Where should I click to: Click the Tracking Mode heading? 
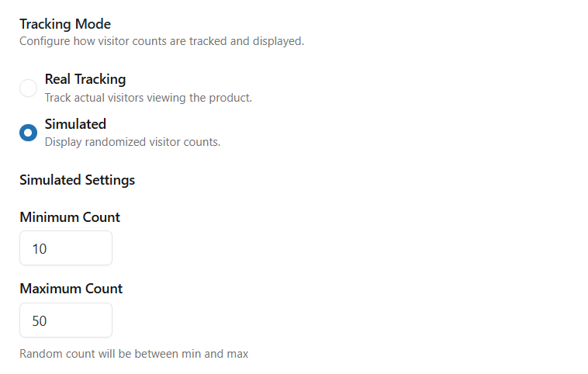[x=65, y=24]
